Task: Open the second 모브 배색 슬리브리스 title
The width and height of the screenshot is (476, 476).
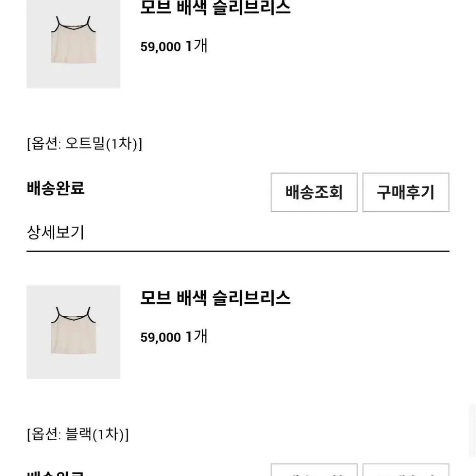Action: point(215,298)
